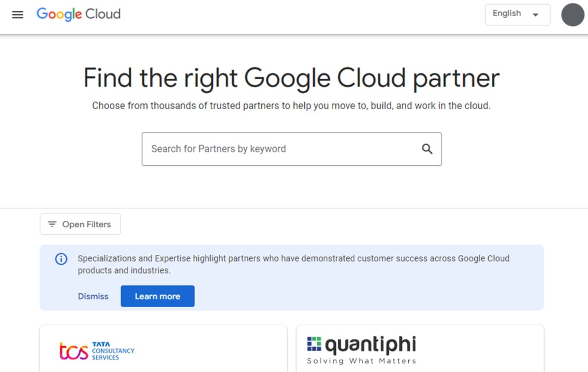
Task: Open the Tata Consultancy Services partner card
Action: [163, 349]
